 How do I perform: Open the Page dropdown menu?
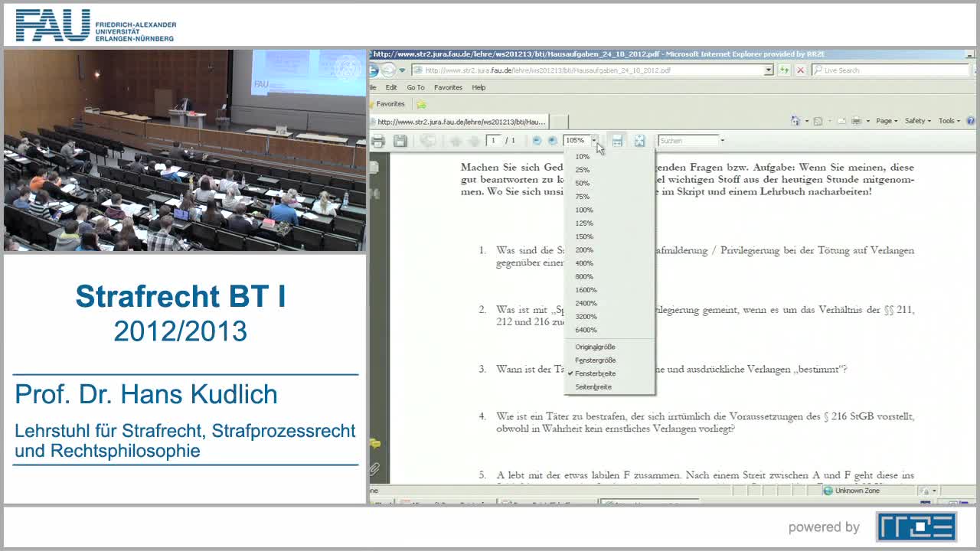click(x=885, y=120)
